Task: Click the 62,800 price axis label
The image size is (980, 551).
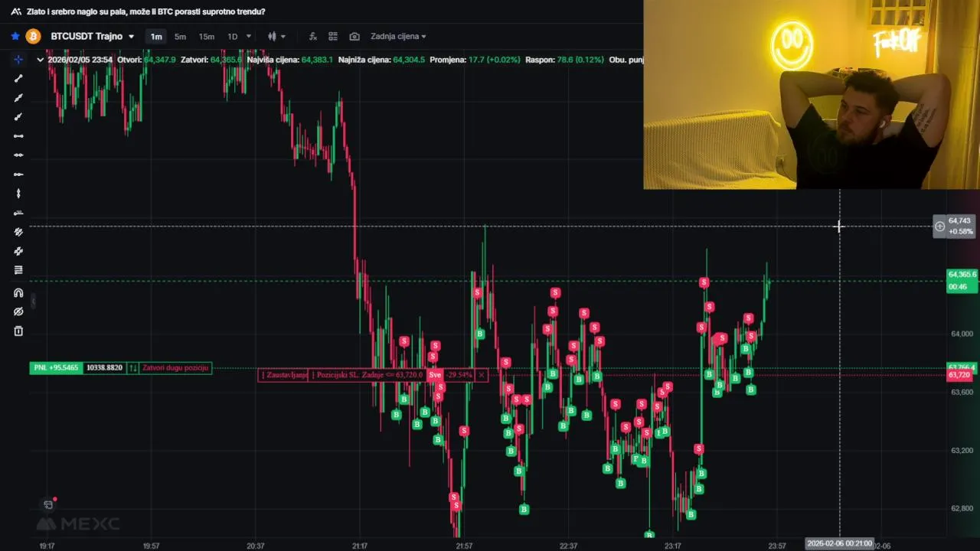Action: (962, 508)
